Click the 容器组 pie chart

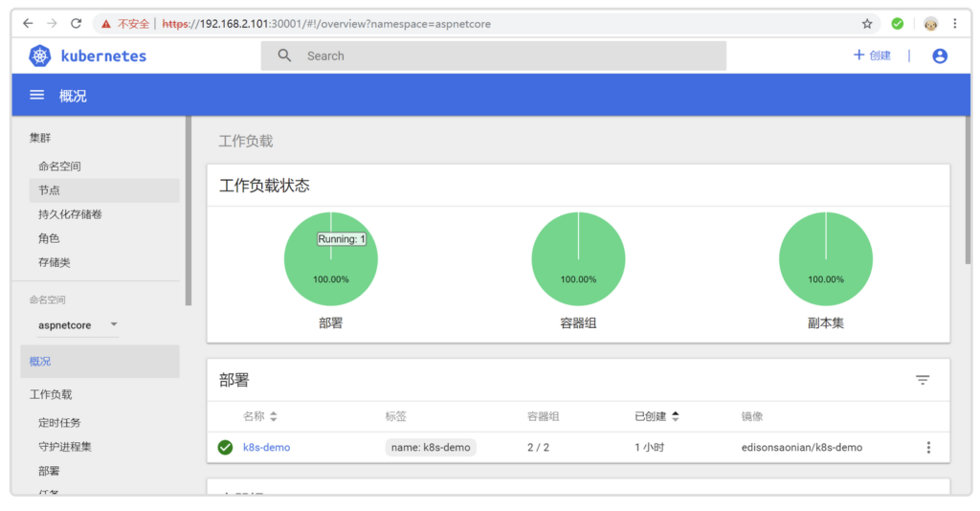click(578, 258)
